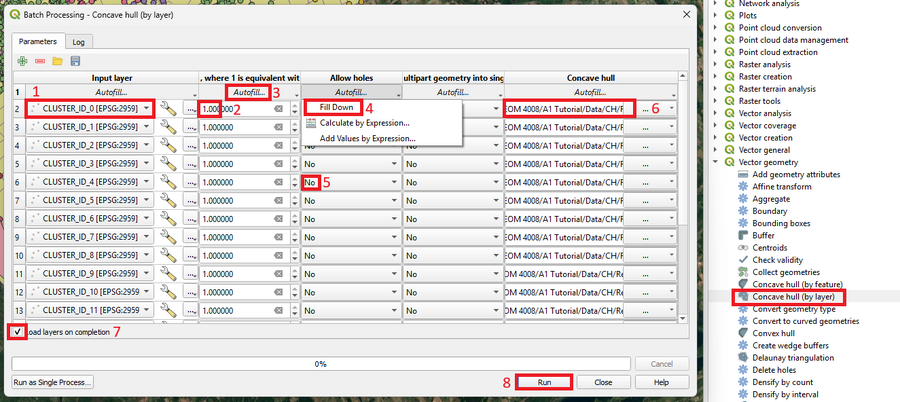Click the 0% progress bar
This screenshot has width=900, height=402.
(x=320, y=364)
